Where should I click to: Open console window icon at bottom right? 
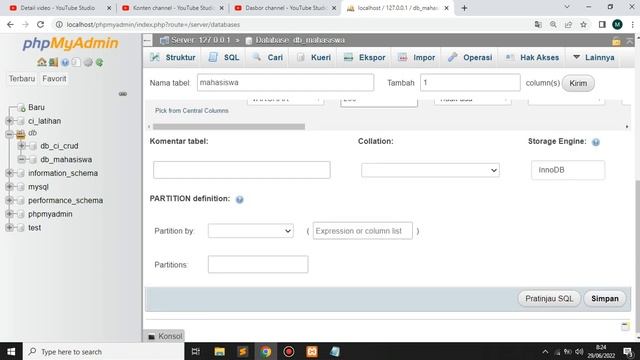point(625,326)
